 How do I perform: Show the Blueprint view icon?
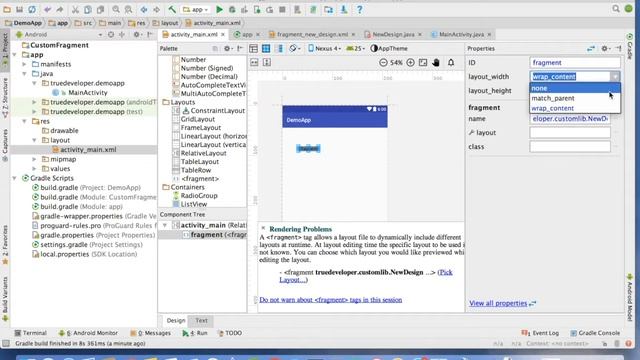click(x=266, y=48)
